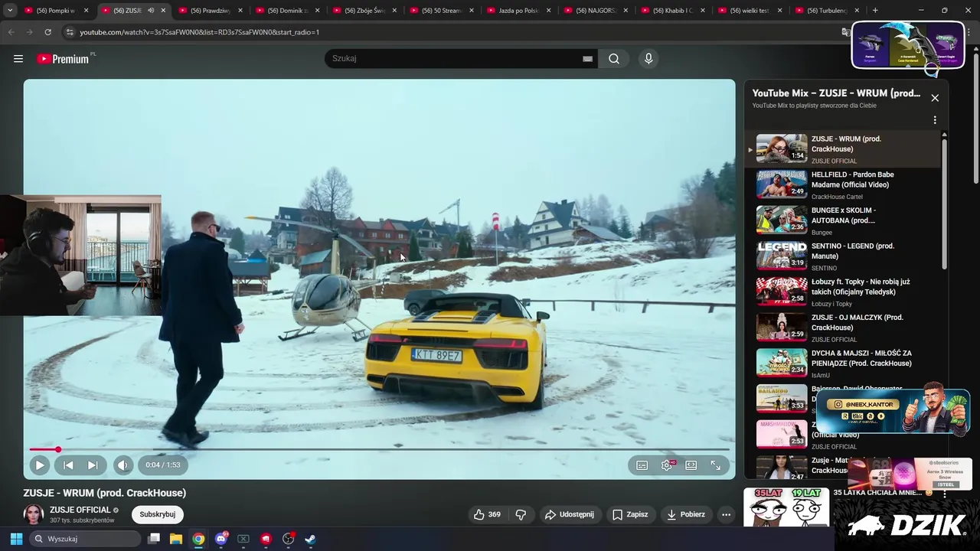980x551 pixels.
Task: Play Łobuzy ft. Topky track in the playlist
Action: (842, 292)
